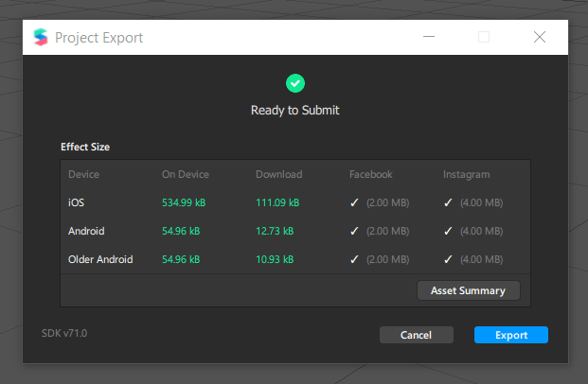Click the iOS Facebook checkmark
The height and width of the screenshot is (384, 588).
pyautogui.click(x=354, y=202)
